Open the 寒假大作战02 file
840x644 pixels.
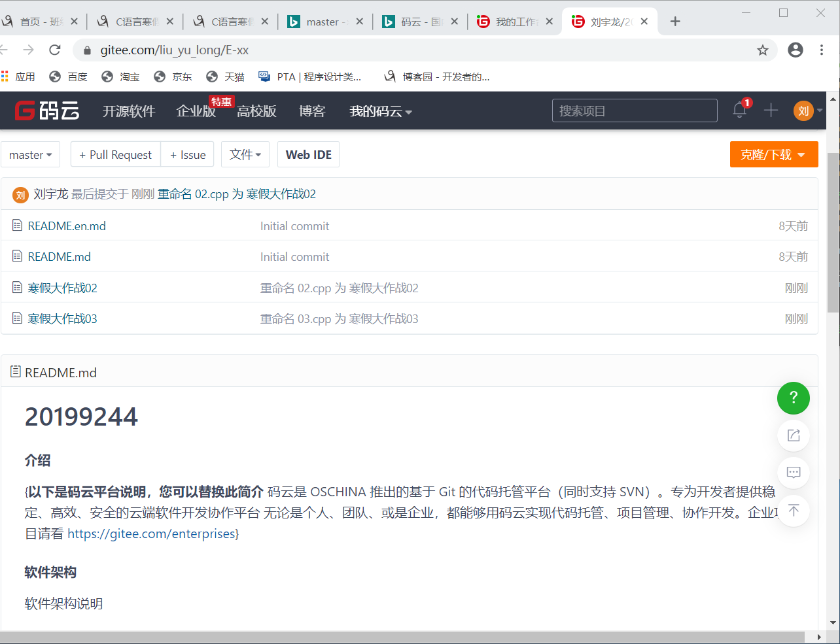tap(63, 288)
